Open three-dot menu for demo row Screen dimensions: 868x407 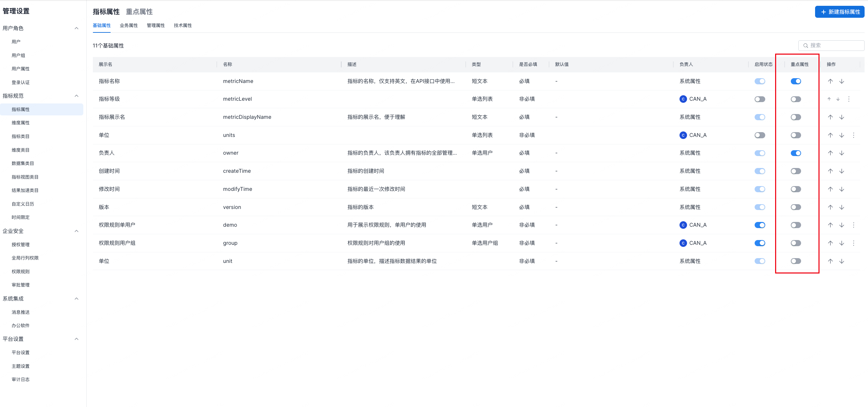click(853, 225)
